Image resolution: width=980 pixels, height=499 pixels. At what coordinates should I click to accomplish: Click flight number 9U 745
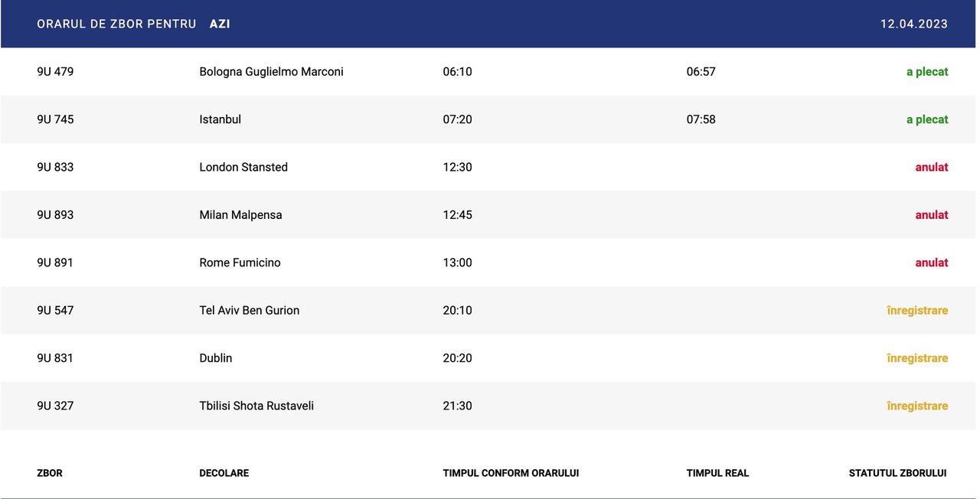[x=55, y=119]
